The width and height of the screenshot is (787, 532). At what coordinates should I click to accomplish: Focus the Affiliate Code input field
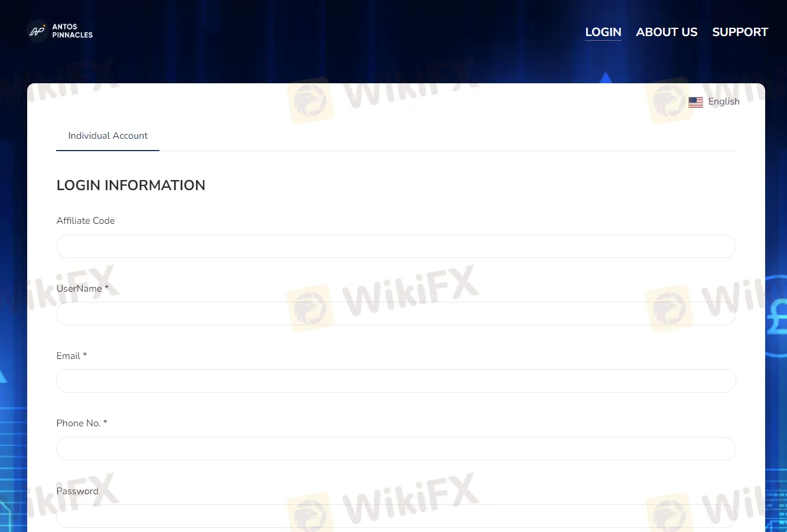click(x=396, y=246)
